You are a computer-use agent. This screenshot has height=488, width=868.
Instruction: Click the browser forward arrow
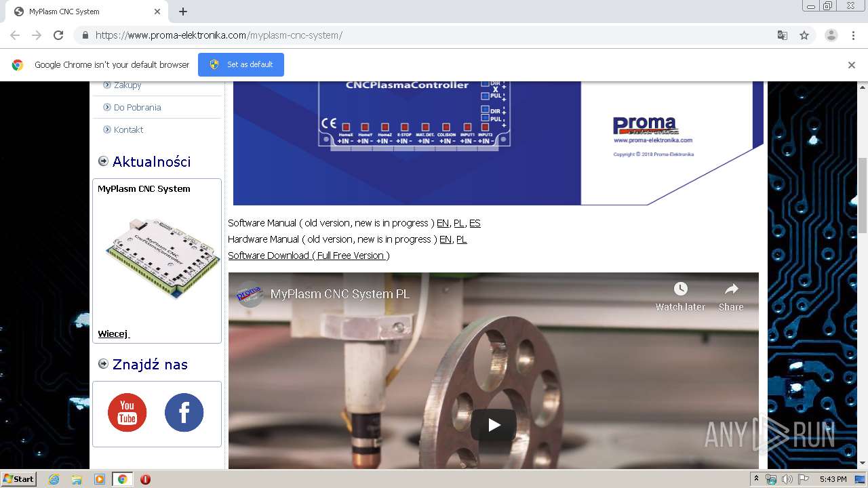(37, 35)
